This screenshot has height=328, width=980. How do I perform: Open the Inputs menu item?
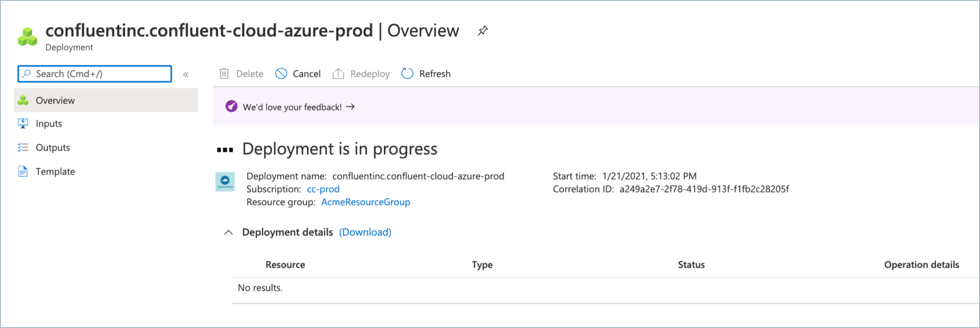pos(49,124)
